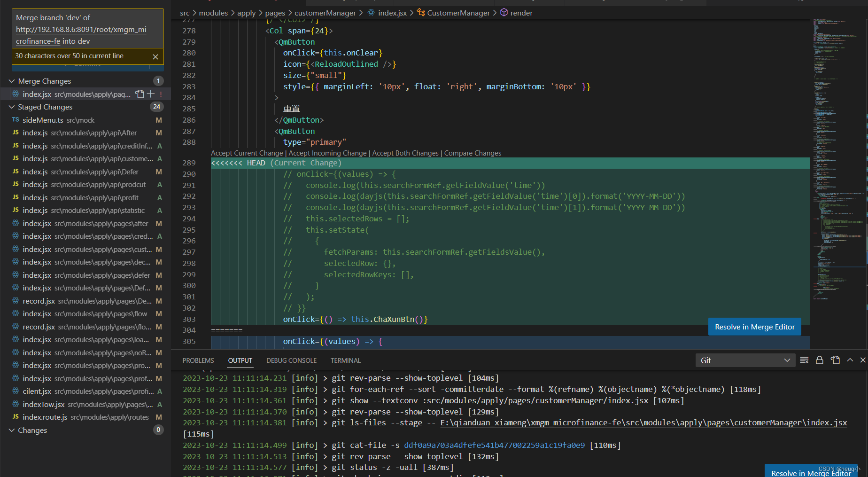Click Resolve in Merge Editor button in editor
Image resolution: width=868 pixels, height=477 pixels.
755,327
